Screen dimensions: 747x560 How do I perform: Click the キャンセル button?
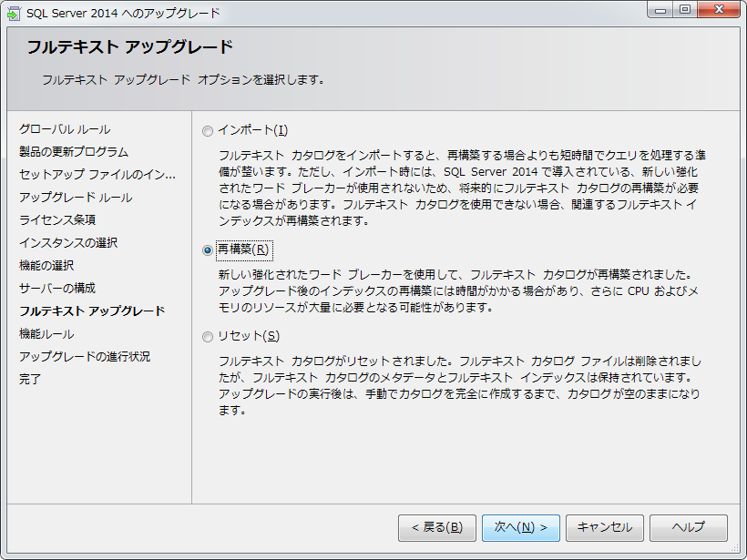point(604,527)
